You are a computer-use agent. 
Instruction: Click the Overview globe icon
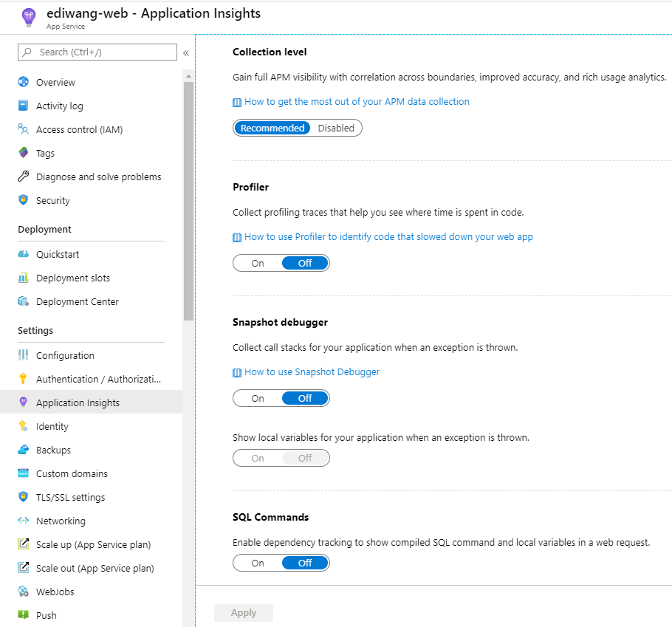click(x=23, y=82)
